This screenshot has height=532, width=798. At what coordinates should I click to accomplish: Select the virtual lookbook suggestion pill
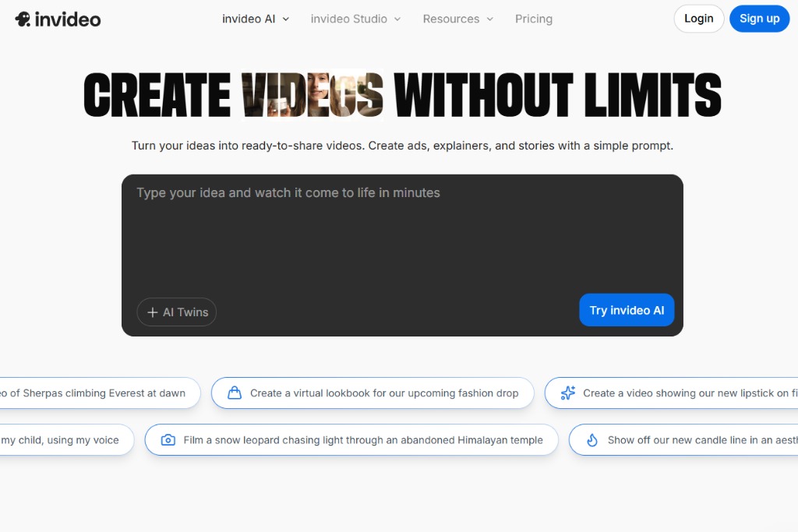[x=372, y=393]
